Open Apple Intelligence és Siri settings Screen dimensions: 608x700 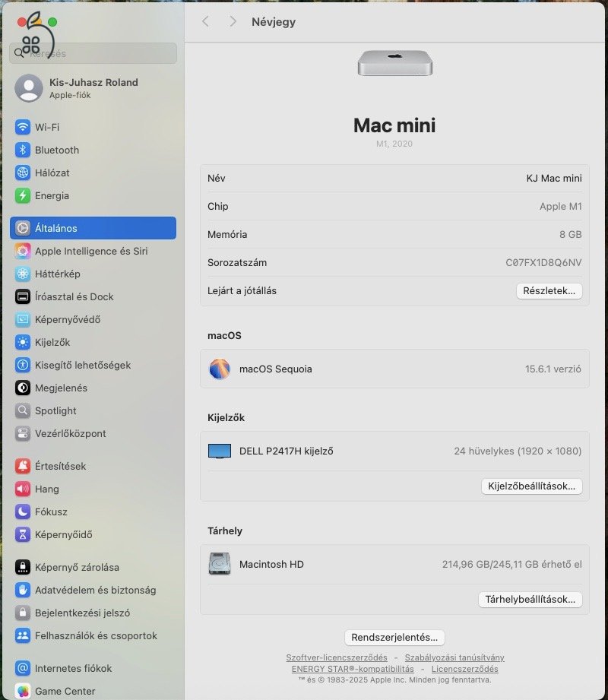(82, 251)
